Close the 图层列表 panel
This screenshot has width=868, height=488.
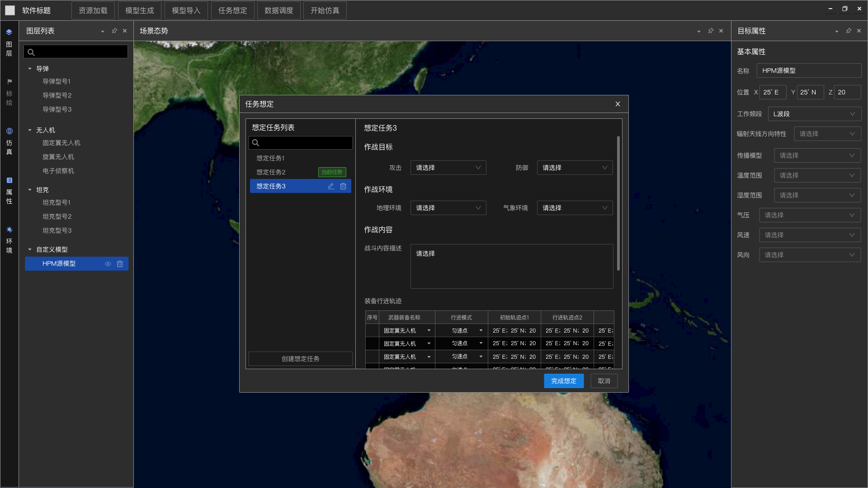point(125,31)
